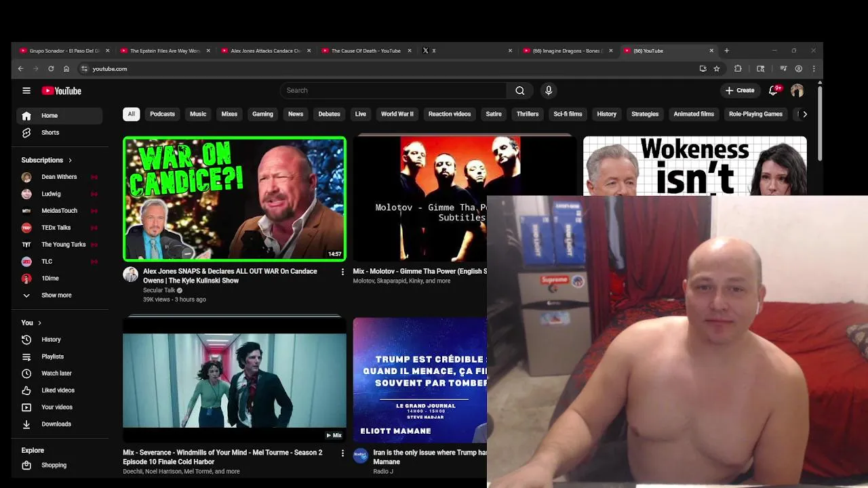The width and height of the screenshot is (868, 488).
Task: Go to Home in the sidebar
Action: [60, 116]
